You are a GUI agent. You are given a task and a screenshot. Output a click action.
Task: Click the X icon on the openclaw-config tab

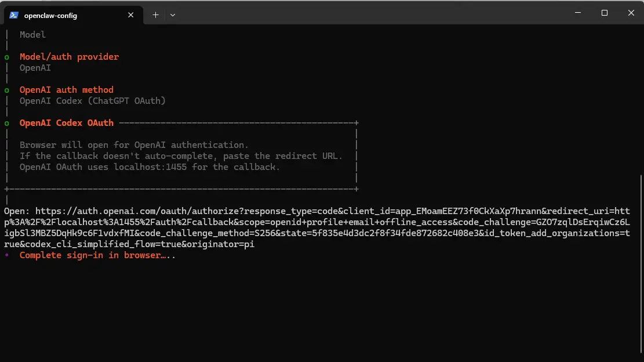[130, 15]
